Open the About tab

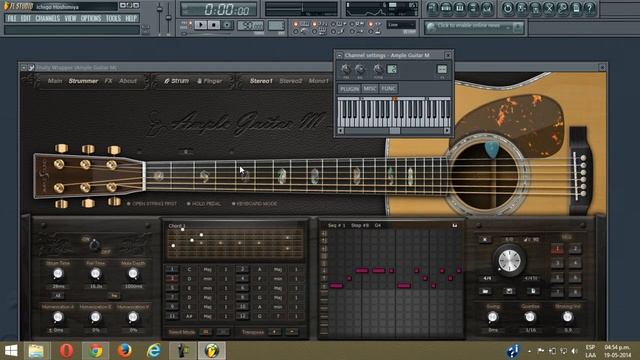tap(128, 81)
